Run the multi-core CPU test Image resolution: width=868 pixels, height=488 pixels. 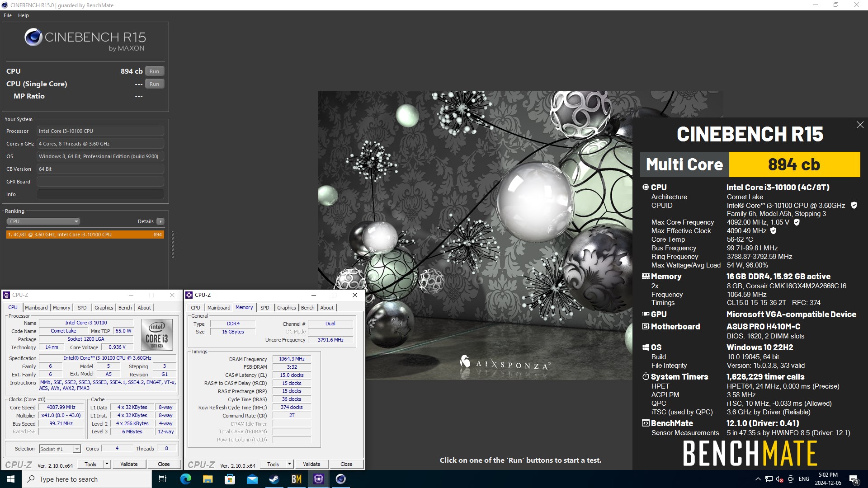coord(155,71)
